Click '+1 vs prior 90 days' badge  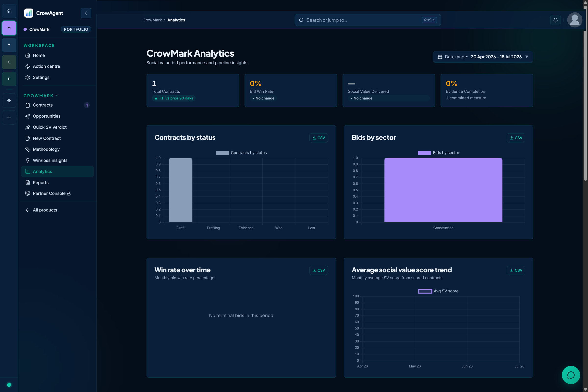pyautogui.click(x=174, y=98)
